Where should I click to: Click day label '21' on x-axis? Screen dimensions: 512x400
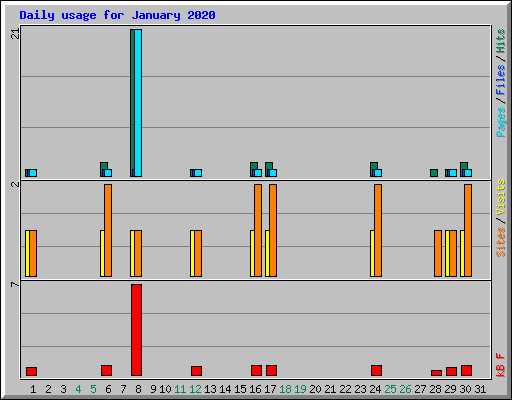(x=330, y=389)
